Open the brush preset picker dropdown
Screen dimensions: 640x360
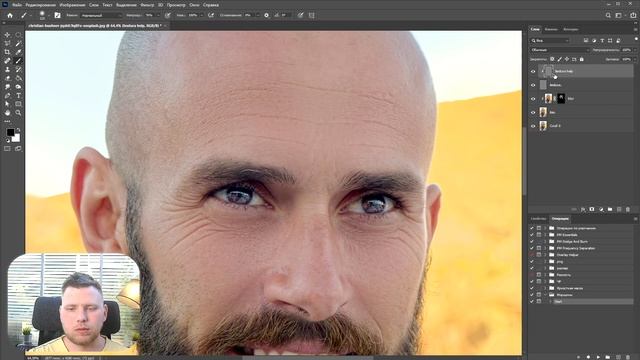tap(48, 15)
